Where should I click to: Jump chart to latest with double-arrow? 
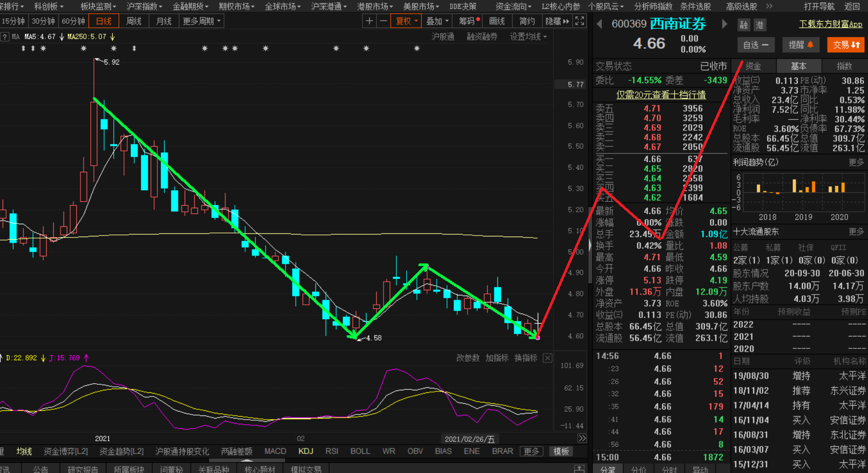pyautogui.click(x=582, y=438)
